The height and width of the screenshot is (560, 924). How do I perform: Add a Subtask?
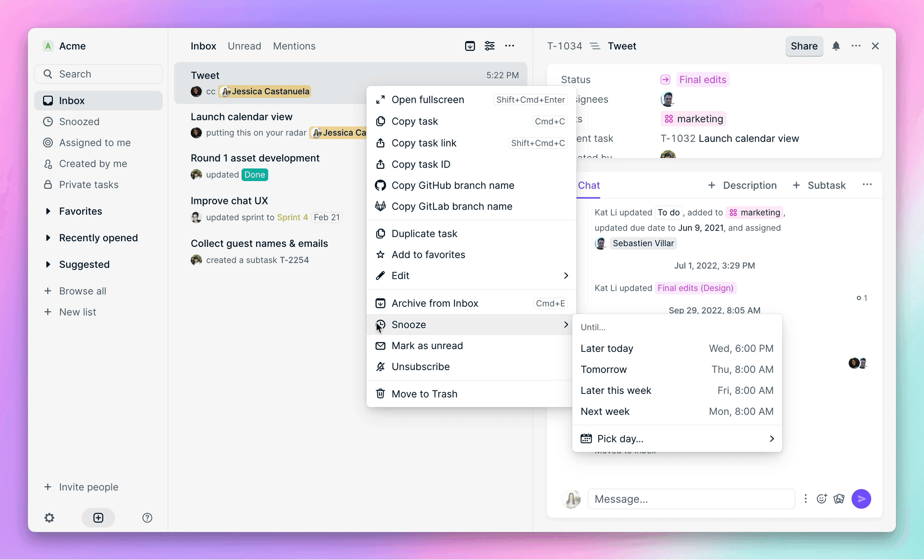(819, 185)
